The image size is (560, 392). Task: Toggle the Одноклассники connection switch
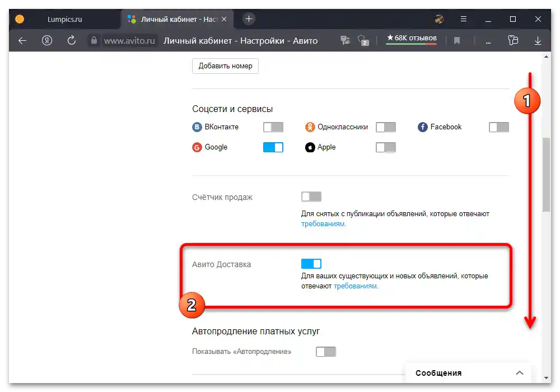386,127
